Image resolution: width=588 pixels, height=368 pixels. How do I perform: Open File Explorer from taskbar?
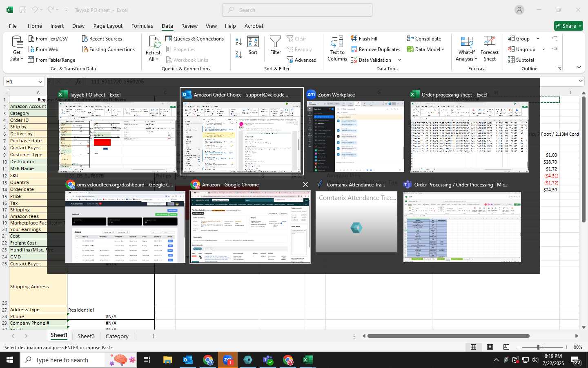(168, 360)
